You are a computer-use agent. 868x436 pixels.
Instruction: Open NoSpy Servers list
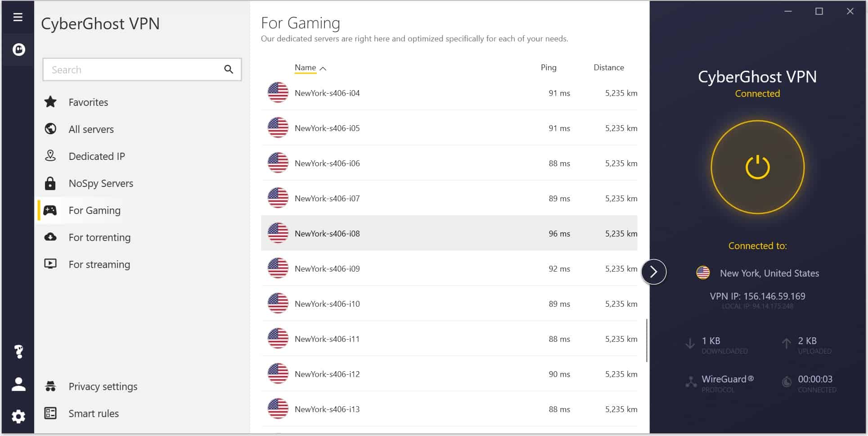101,183
